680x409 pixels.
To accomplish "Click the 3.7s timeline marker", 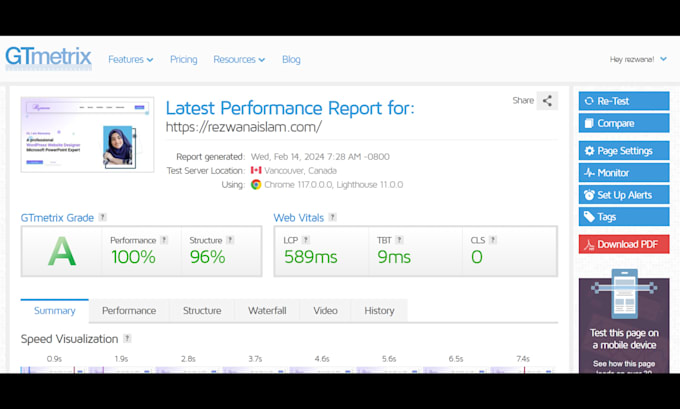I will tap(255, 359).
